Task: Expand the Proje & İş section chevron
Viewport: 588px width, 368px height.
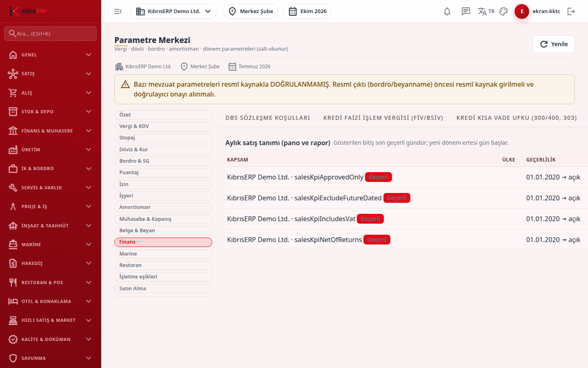Action: point(89,206)
